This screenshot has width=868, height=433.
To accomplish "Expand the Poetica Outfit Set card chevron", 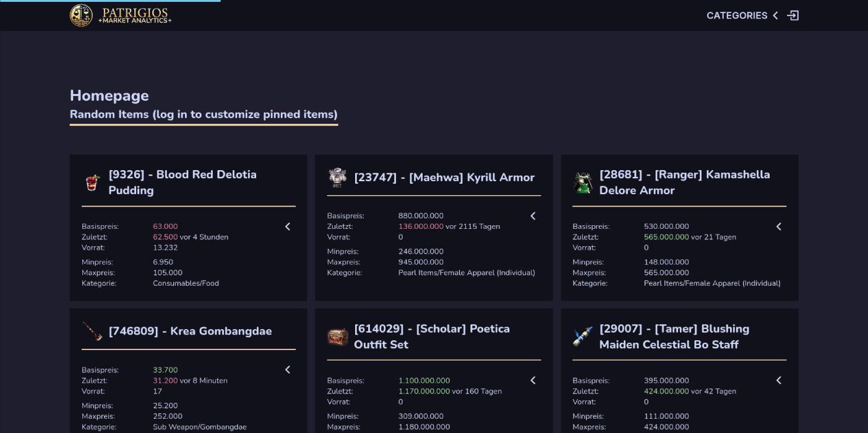I will 533,380.
